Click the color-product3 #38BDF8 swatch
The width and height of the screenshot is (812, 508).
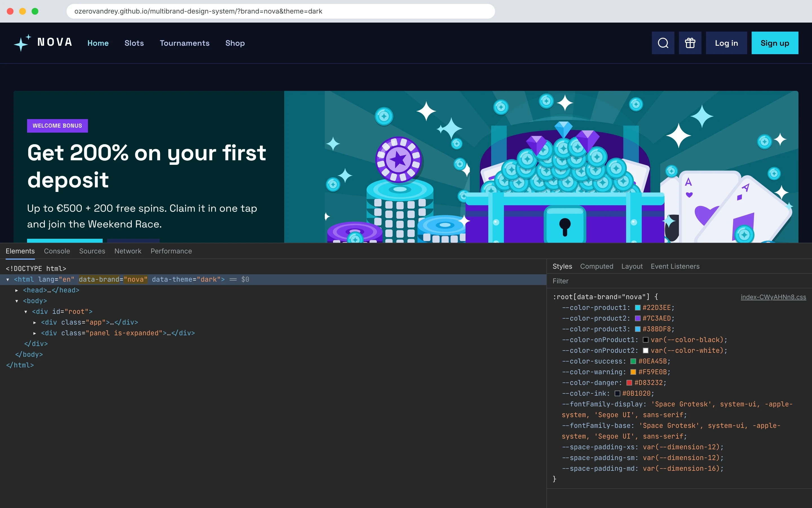pos(638,329)
